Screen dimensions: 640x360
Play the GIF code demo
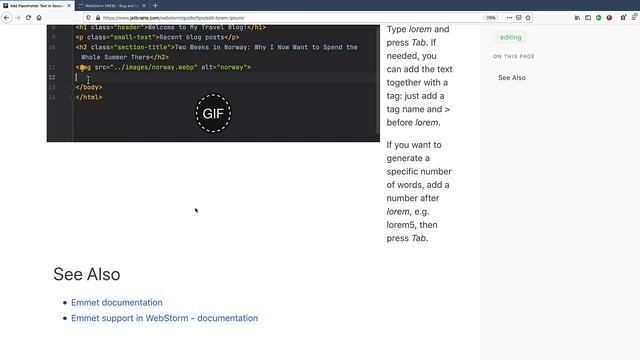click(213, 113)
